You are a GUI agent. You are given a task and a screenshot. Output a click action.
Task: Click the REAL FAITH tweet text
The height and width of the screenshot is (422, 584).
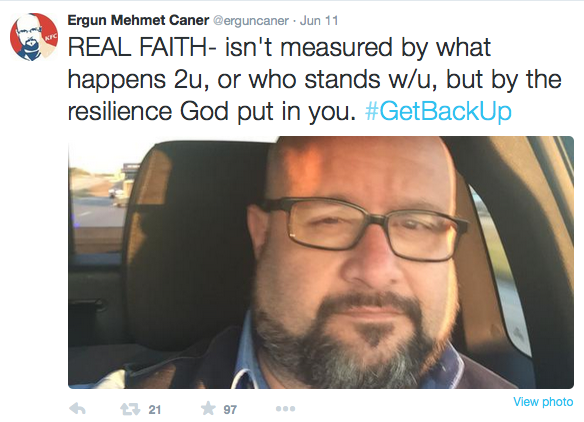point(315,79)
